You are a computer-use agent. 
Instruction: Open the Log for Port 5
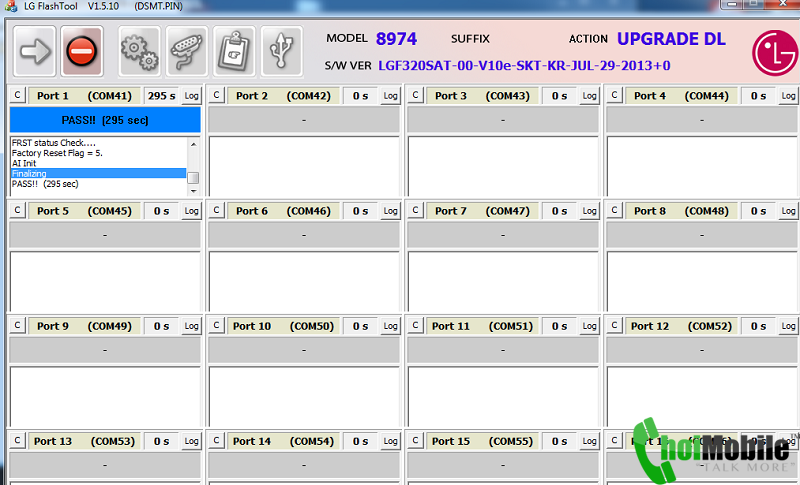191,211
